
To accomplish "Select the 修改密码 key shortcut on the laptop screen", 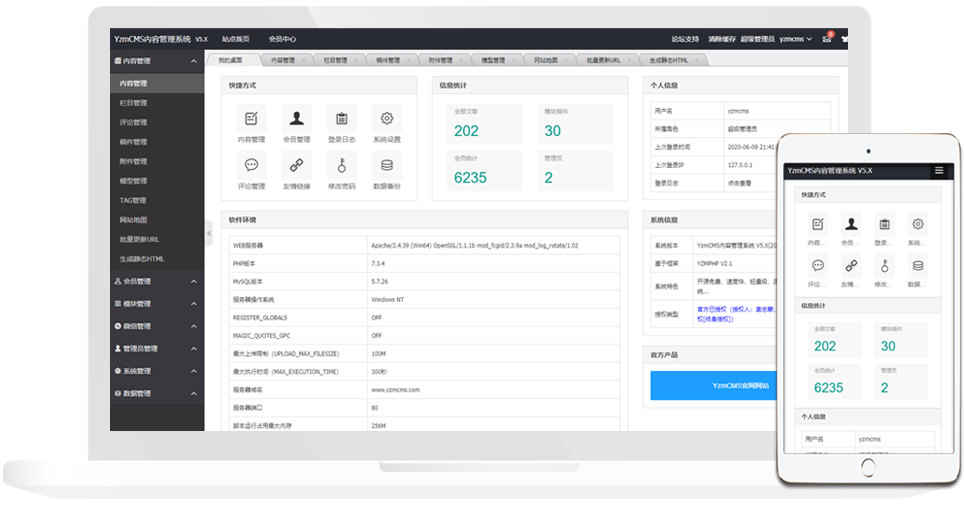I will [341, 165].
